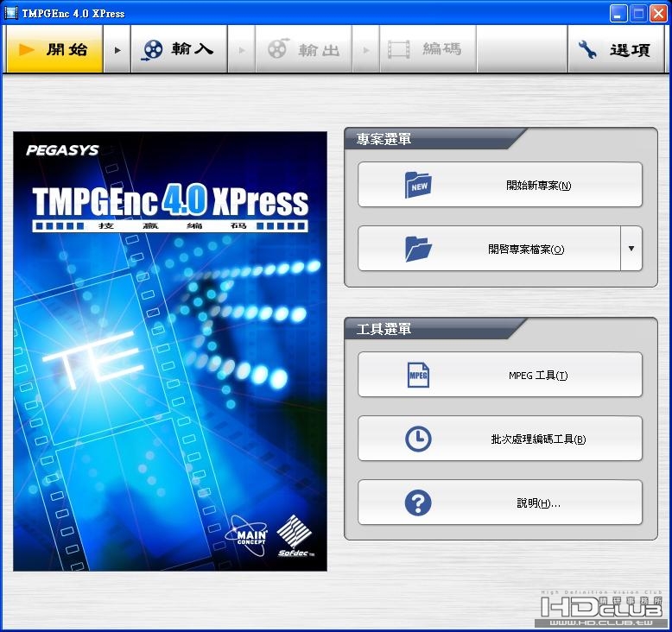Expand the open project dropdown arrow
This screenshot has height=632, width=672.
(631, 249)
